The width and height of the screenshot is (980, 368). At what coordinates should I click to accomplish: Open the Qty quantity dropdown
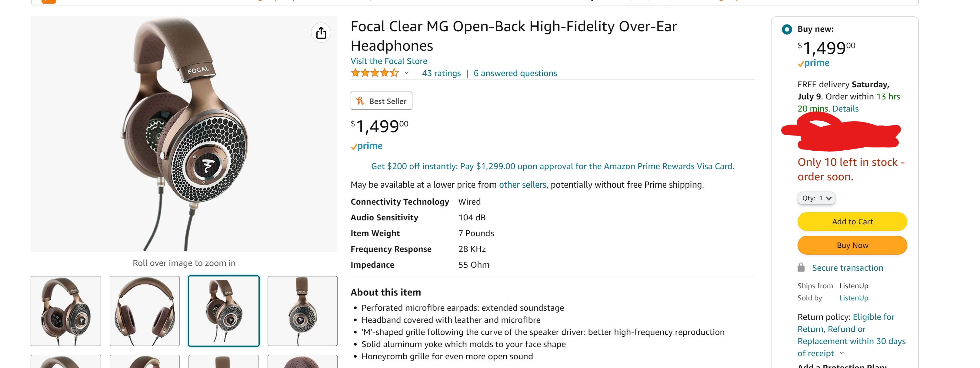click(816, 198)
